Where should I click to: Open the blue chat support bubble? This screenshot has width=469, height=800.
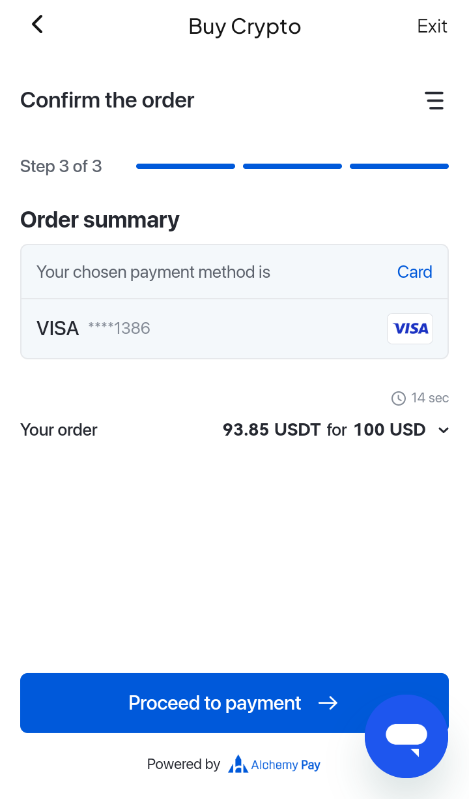(406, 736)
